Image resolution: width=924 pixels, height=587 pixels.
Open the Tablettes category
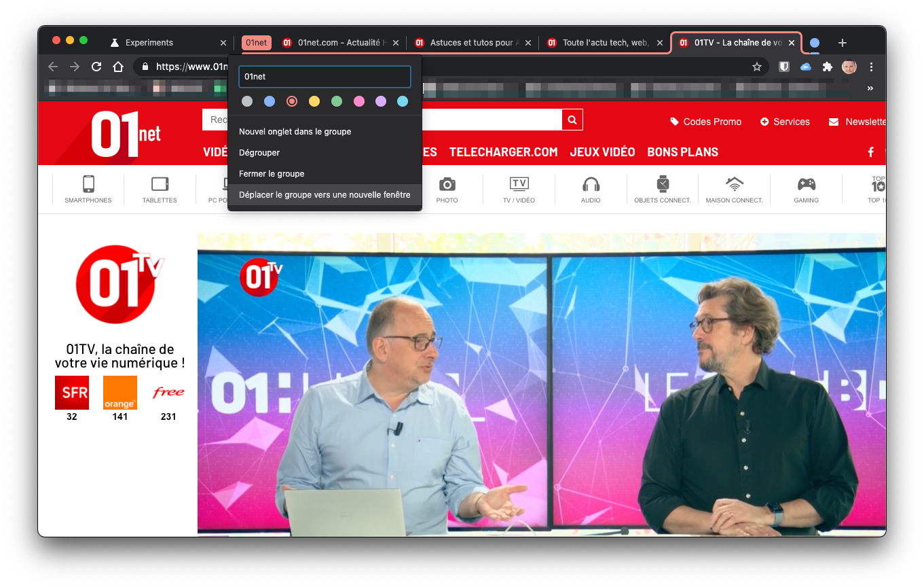click(x=160, y=190)
